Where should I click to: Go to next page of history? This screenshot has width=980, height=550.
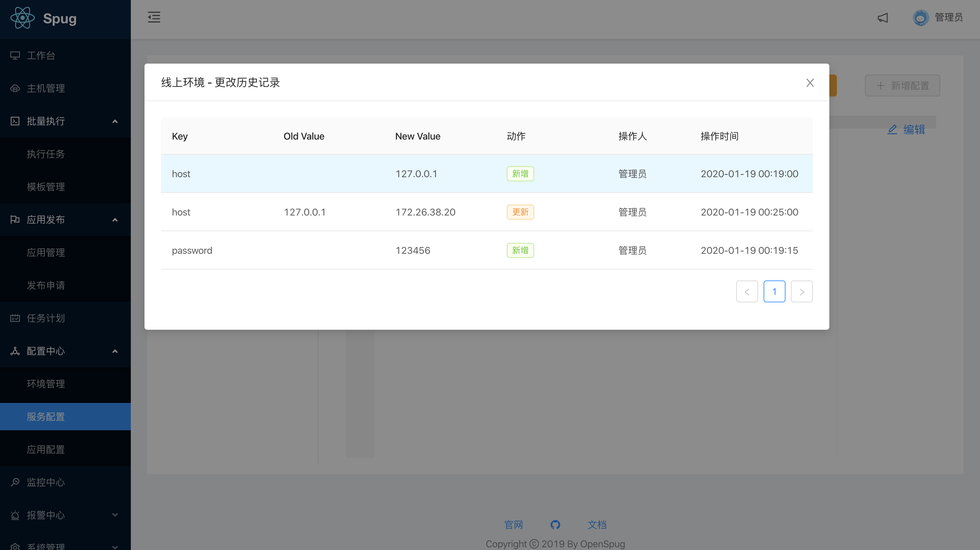coord(802,291)
